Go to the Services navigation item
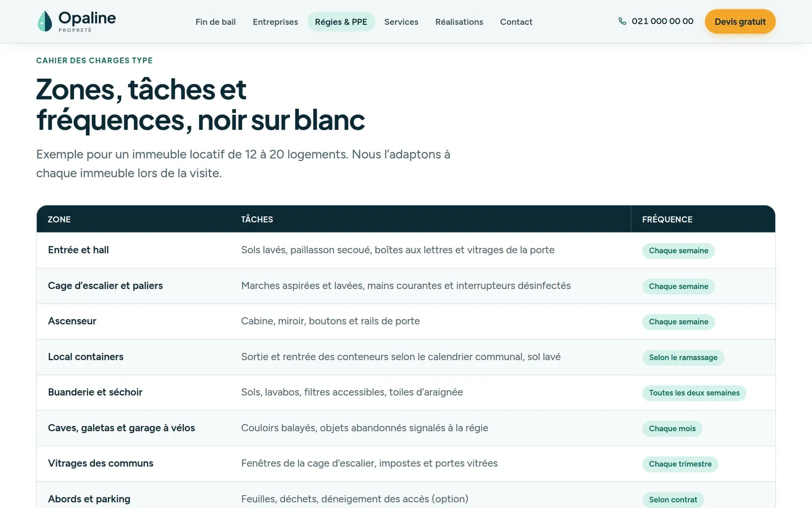 pos(401,22)
